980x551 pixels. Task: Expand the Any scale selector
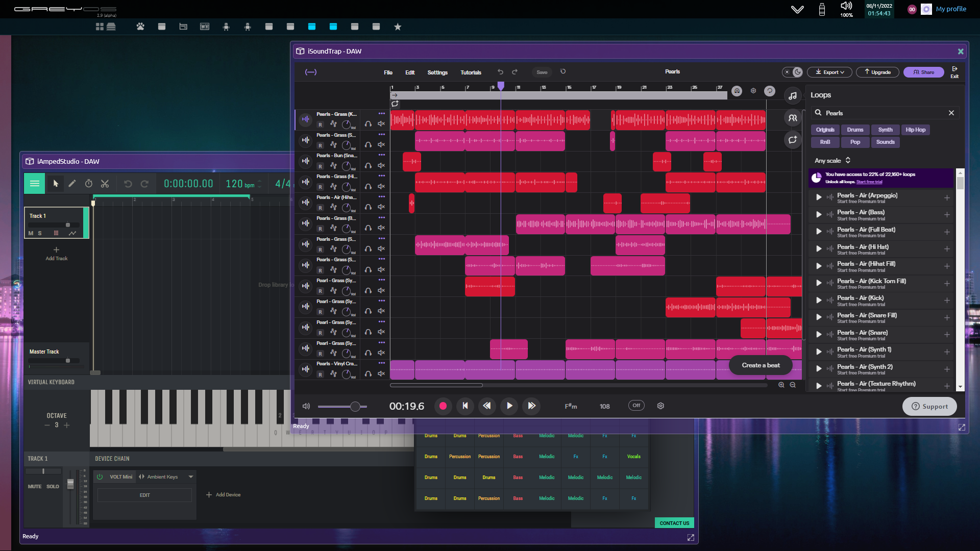[x=832, y=160]
